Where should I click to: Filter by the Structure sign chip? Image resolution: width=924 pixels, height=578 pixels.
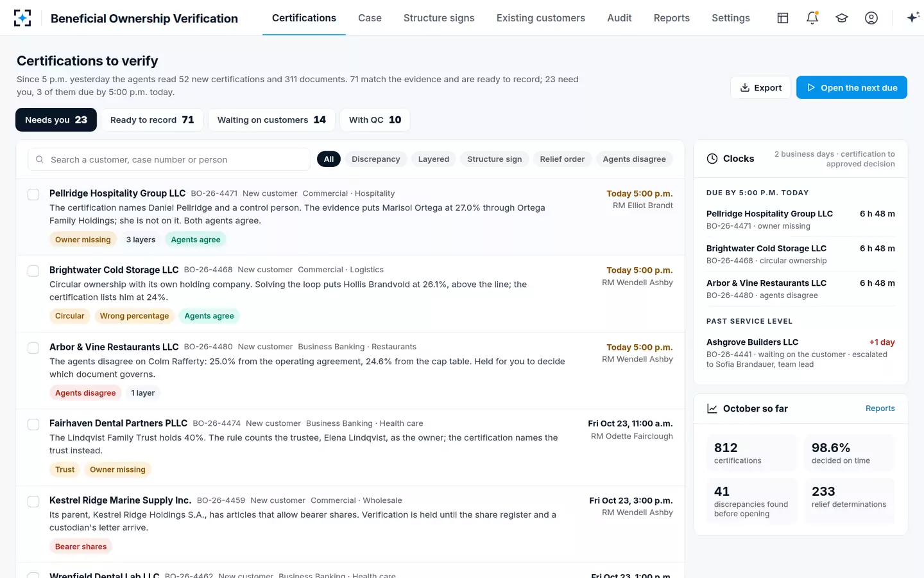coord(495,159)
